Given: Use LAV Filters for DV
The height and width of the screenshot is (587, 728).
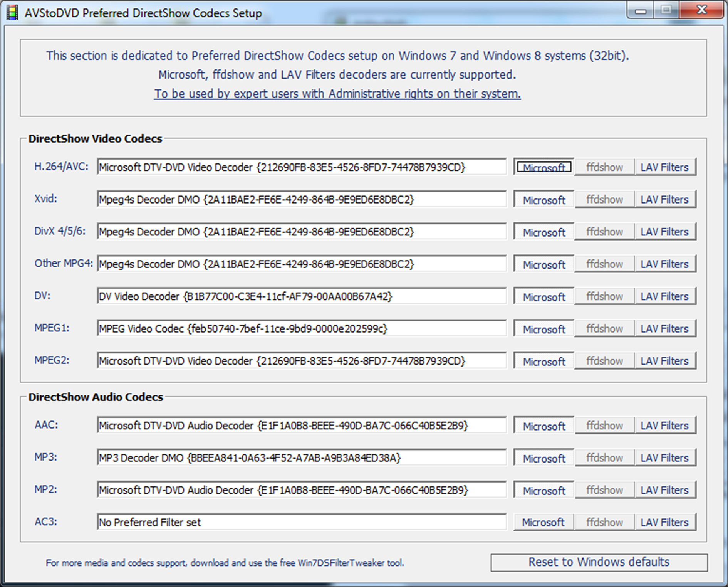Looking at the screenshot, I should [x=665, y=296].
